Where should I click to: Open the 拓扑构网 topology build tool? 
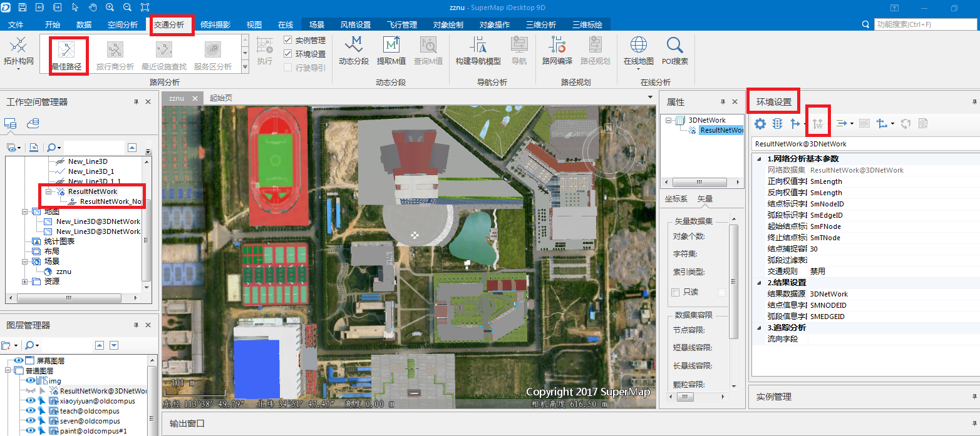(x=19, y=49)
